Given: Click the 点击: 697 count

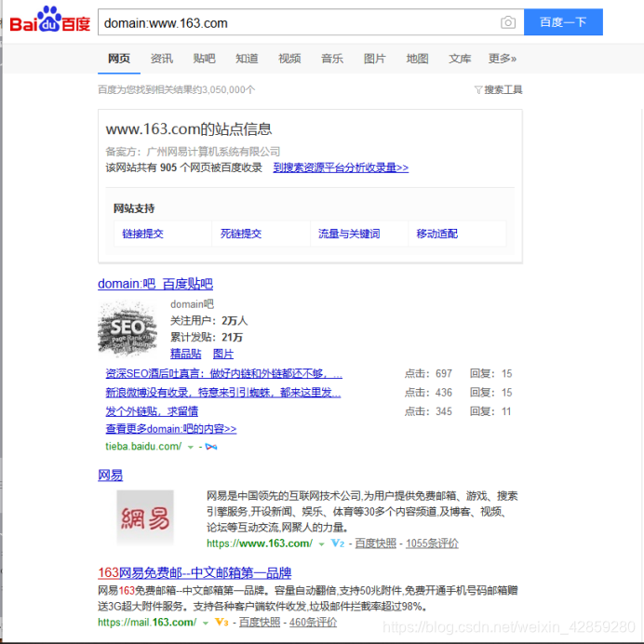Looking at the screenshot, I should pos(428,373).
